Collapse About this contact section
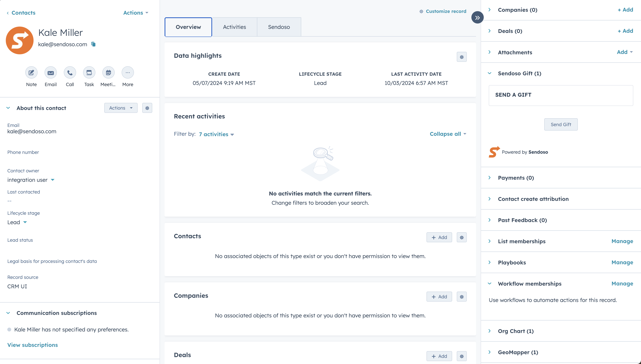 [x=8, y=108]
